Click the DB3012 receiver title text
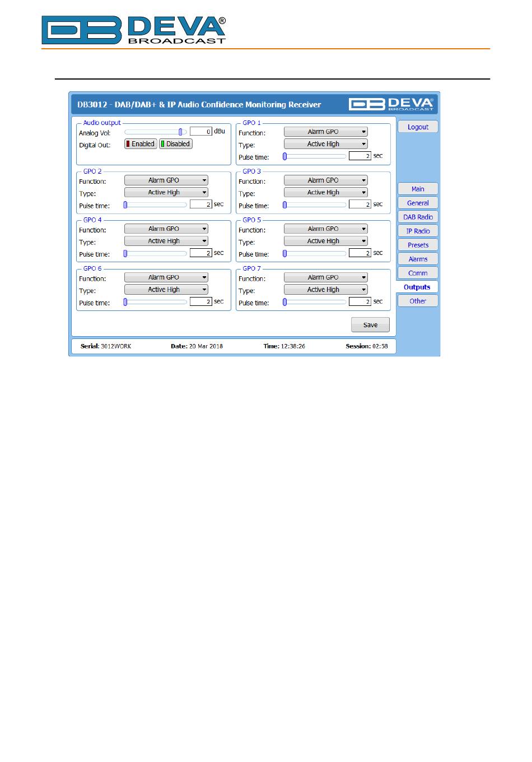 point(199,105)
